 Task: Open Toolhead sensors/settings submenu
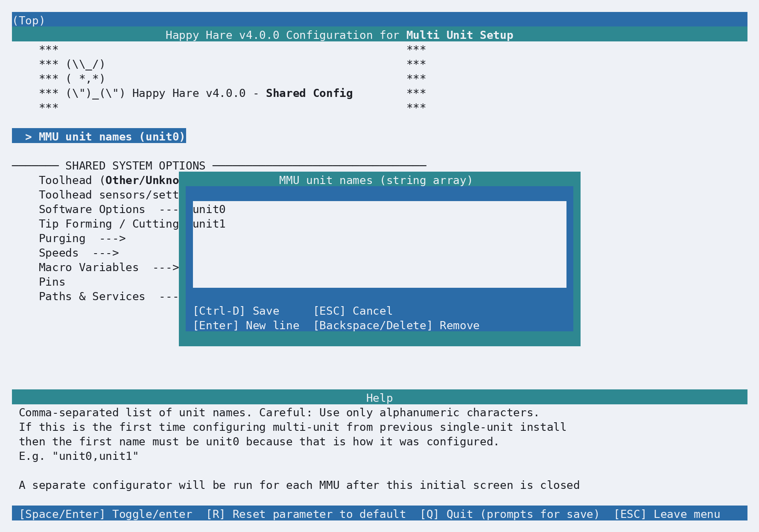pos(109,195)
